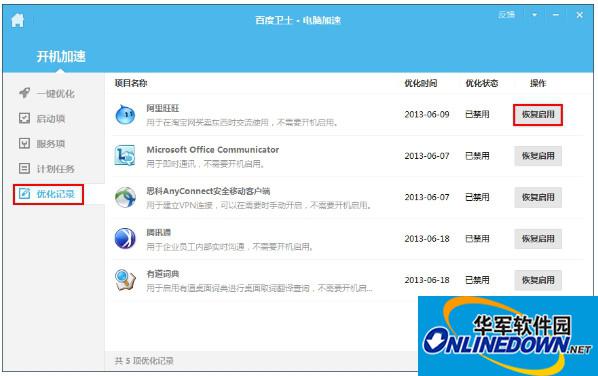Close the 百度卫士 window
This screenshot has width=598, height=376.
(x=579, y=15)
